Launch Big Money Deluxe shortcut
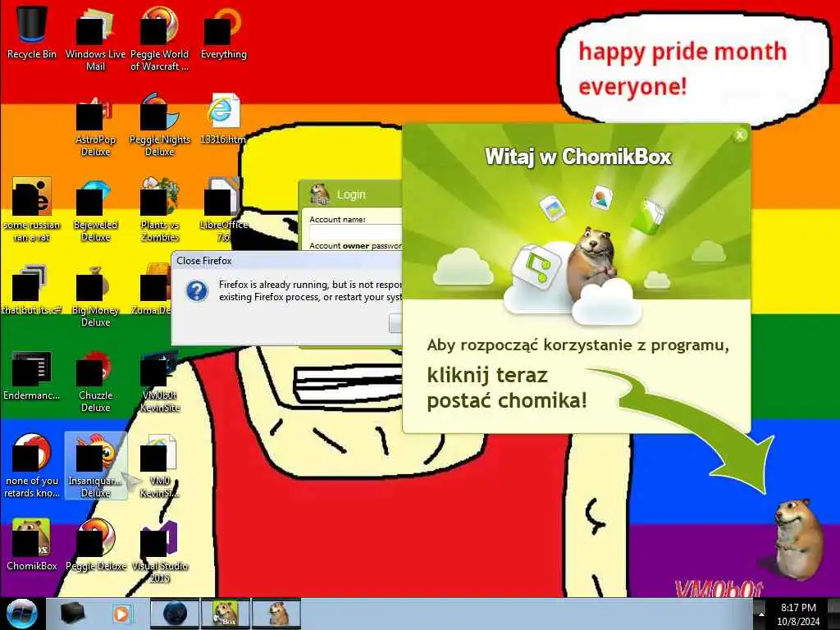840x630 pixels. pyautogui.click(x=95, y=295)
